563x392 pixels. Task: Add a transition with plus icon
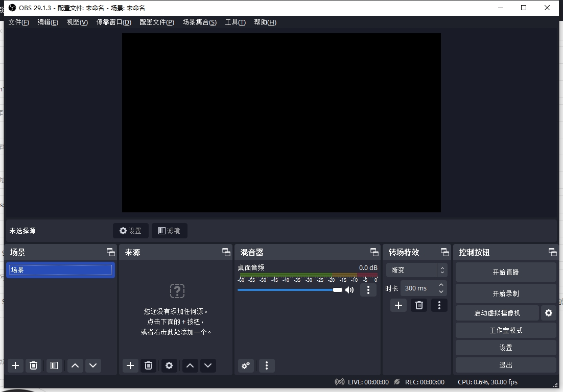(x=398, y=305)
